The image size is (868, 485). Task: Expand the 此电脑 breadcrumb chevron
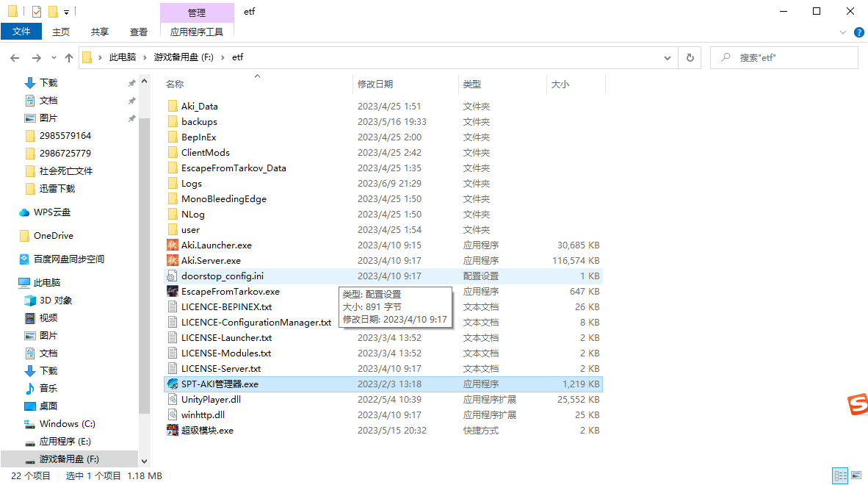pos(145,57)
